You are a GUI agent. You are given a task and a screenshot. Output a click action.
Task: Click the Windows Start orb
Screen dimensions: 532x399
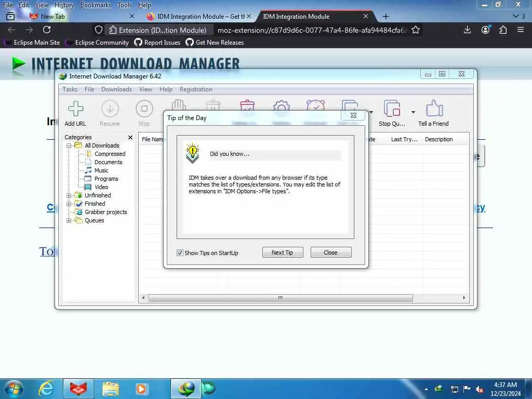(x=14, y=389)
